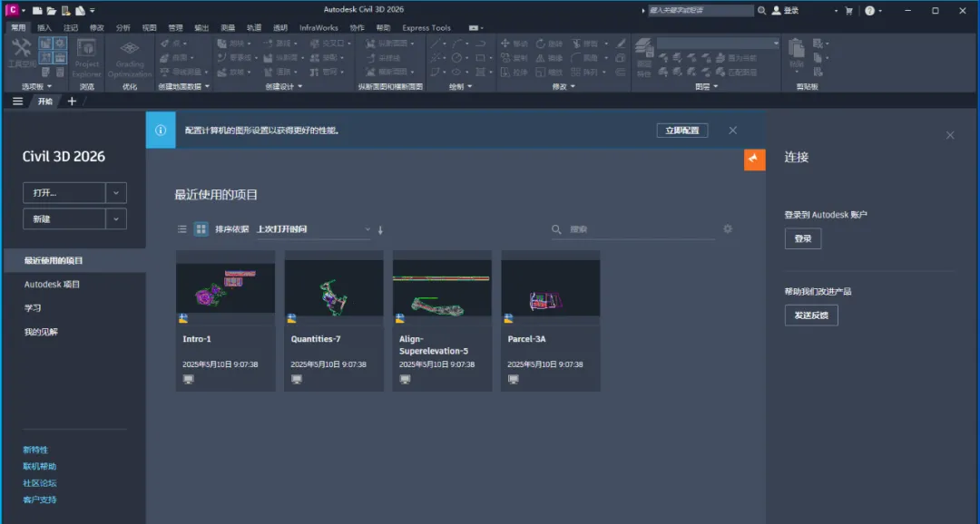The image size is (980, 524).
Task: Open the 常用 ribbon tab
Action: pos(18,28)
